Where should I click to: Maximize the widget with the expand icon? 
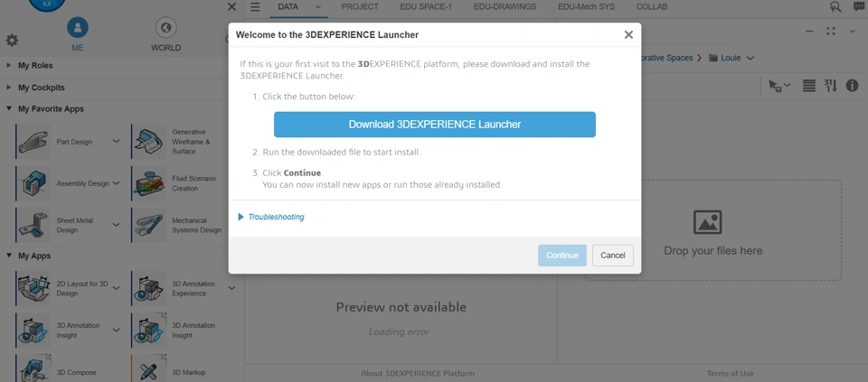coord(831,32)
